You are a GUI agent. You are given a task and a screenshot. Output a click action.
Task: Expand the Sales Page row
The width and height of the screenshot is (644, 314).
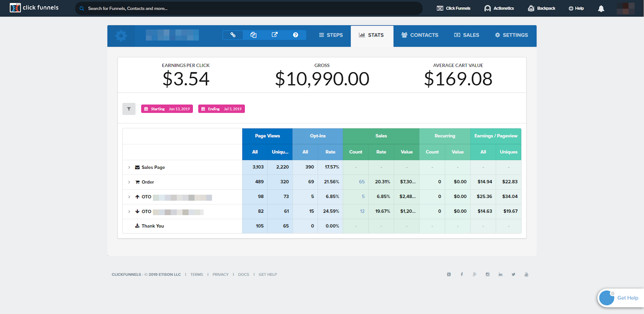tap(129, 168)
